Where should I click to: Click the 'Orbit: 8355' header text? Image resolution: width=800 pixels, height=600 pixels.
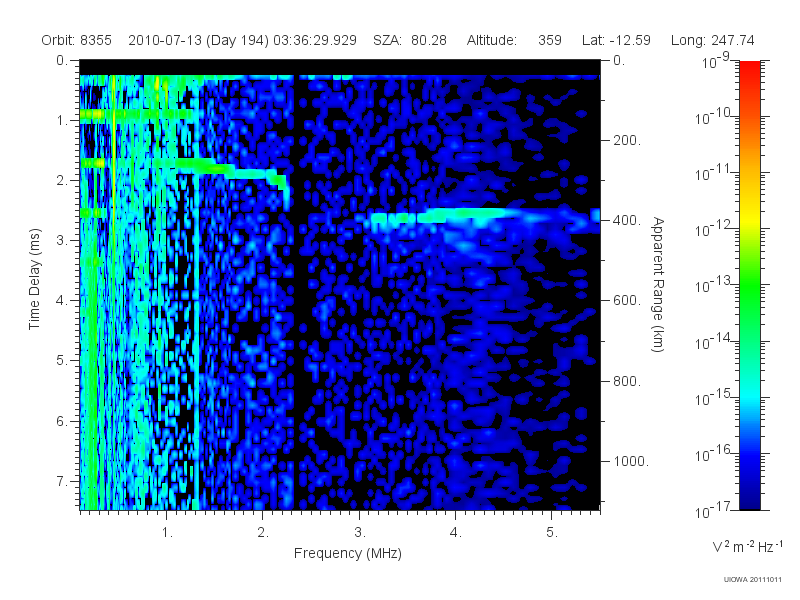pyautogui.click(x=77, y=40)
